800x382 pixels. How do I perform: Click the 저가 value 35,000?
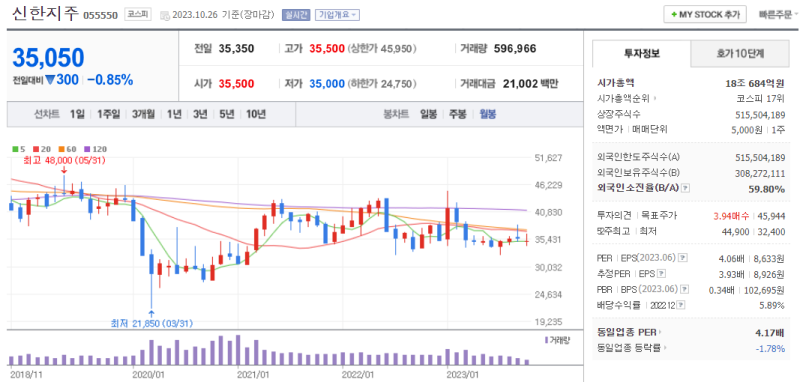327,84
